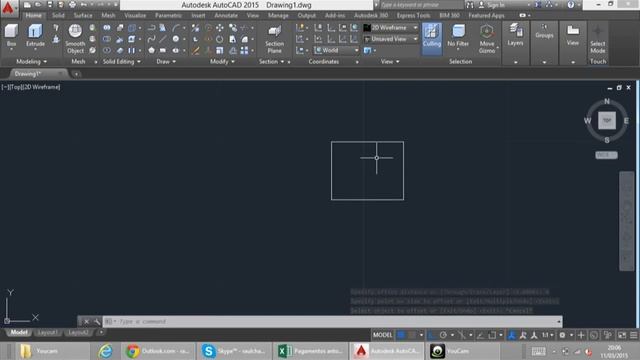
Task: Open the 2D Wireframe visual style dropdown
Action: point(391,27)
